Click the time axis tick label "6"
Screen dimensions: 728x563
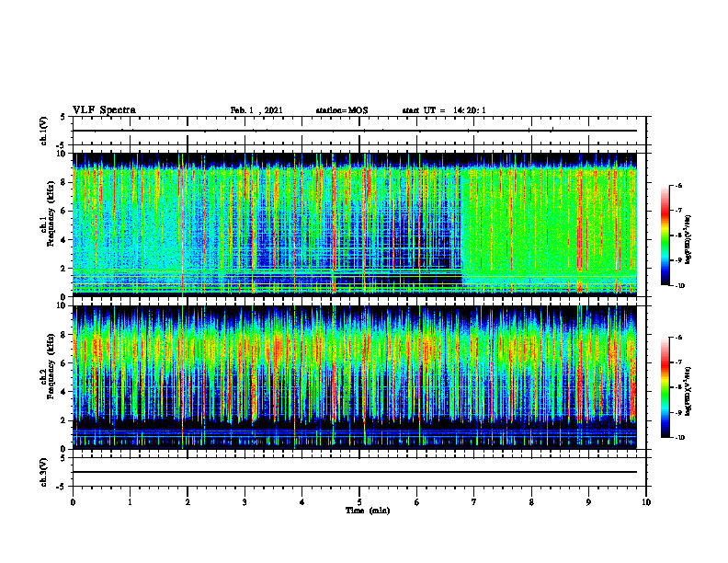pyautogui.click(x=417, y=502)
